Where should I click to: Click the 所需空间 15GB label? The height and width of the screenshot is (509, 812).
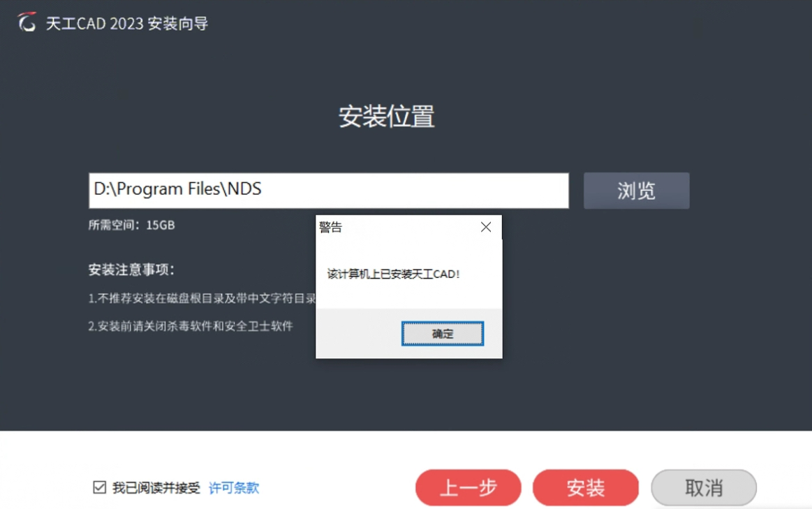(x=131, y=226)
